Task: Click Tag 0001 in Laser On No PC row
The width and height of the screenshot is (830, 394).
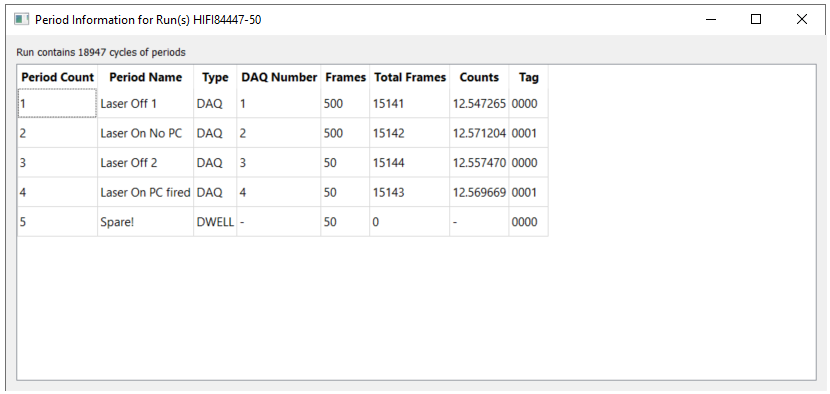Action: coord(528,133)
